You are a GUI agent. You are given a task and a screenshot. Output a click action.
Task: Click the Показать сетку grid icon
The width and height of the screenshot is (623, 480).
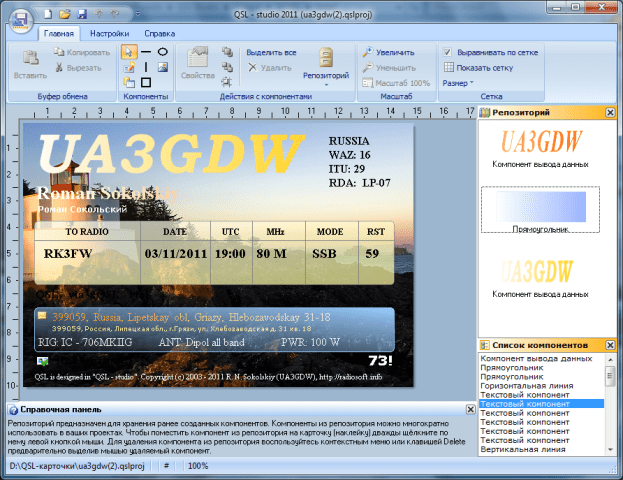coord(449,67)
